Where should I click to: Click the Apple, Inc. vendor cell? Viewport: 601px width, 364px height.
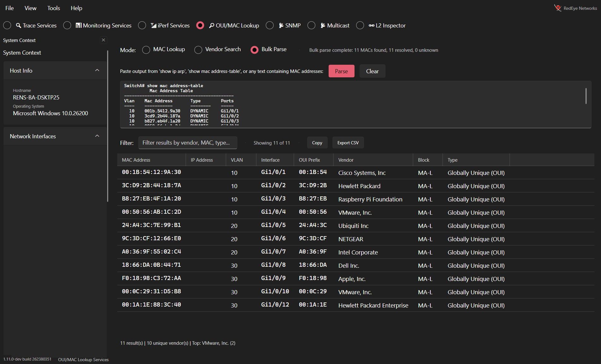(352, 279)
